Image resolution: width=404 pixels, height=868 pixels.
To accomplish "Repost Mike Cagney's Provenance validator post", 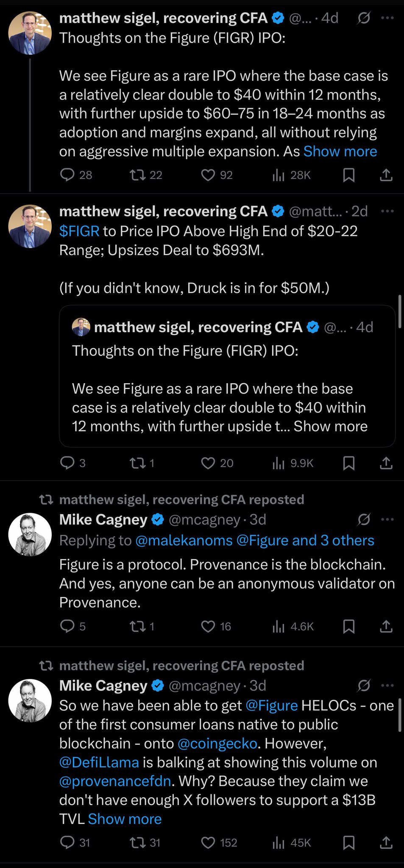I will pos(138,626).
